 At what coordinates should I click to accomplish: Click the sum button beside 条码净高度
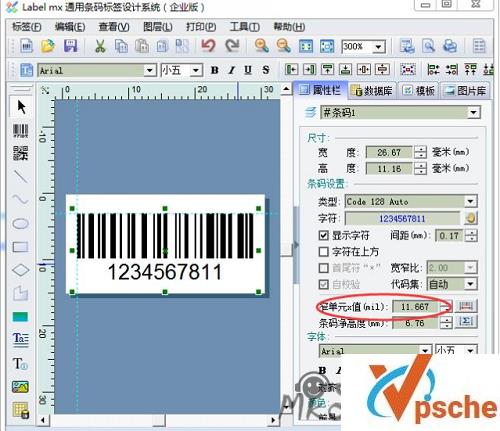465,322
